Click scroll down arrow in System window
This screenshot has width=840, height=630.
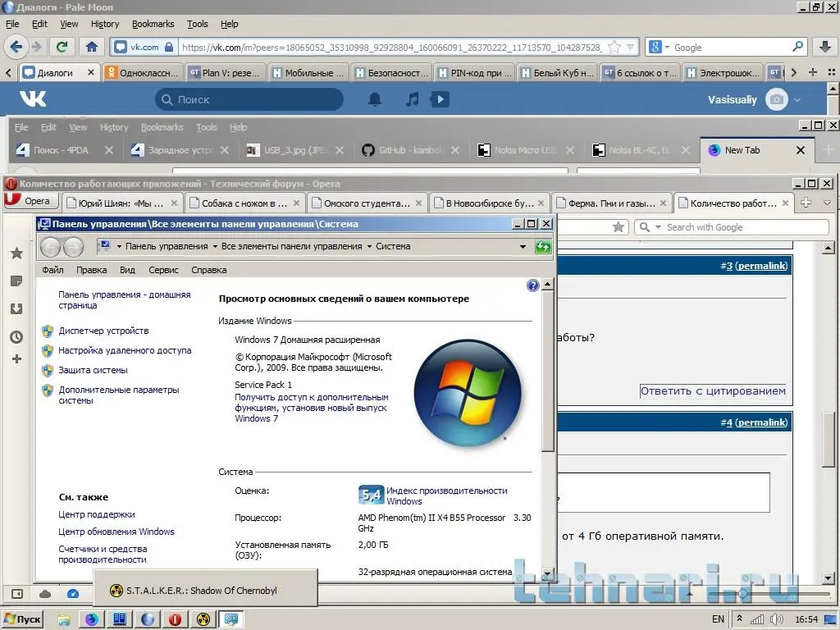tap(547, 574)
